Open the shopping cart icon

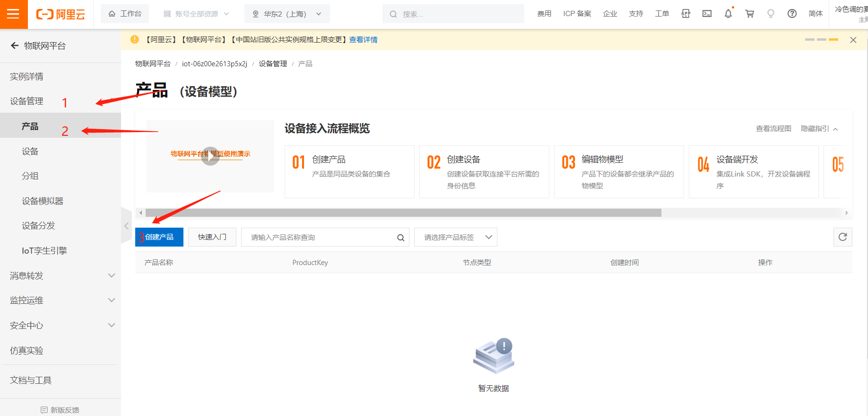[x=749, y=14]
